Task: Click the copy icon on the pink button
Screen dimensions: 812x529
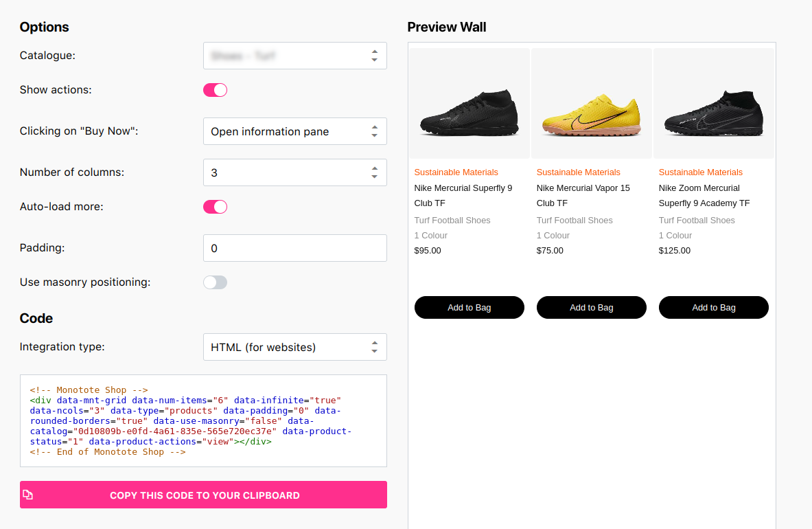Action: (28, 495)
